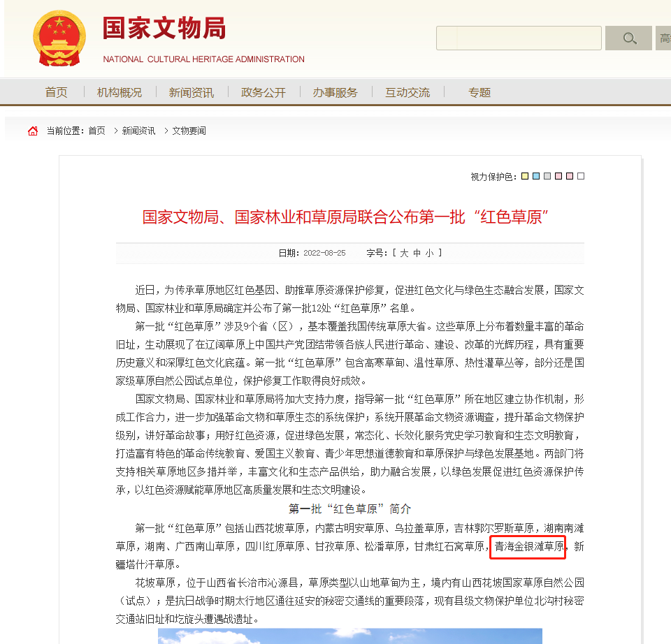
Task: Click the red home icon in breadcrumb
Action: pos(33,131)
